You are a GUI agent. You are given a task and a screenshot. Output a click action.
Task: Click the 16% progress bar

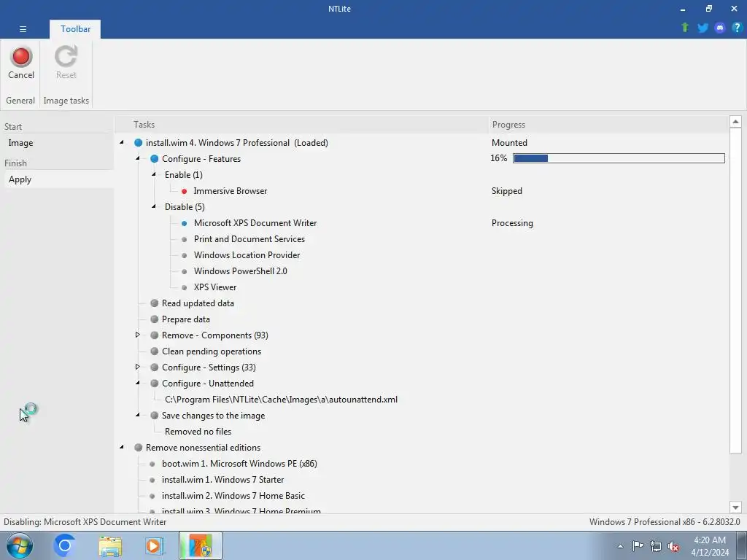[x=619, y=158]
